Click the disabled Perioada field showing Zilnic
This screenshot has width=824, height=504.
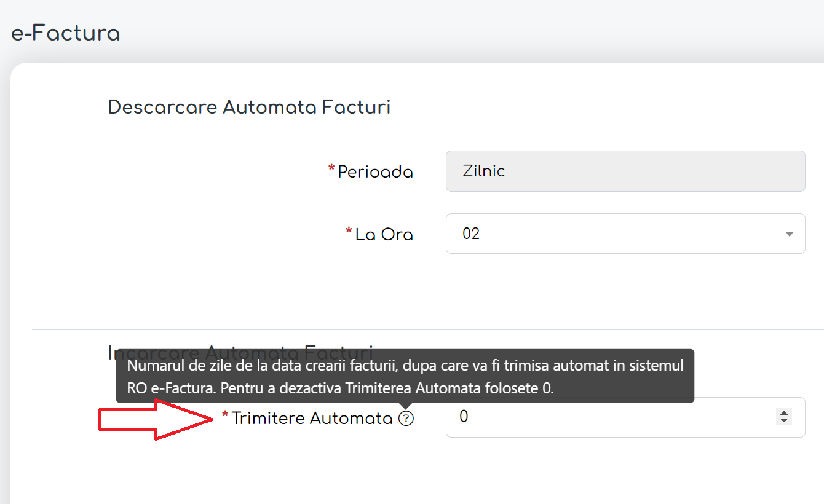tap(625, 171)
